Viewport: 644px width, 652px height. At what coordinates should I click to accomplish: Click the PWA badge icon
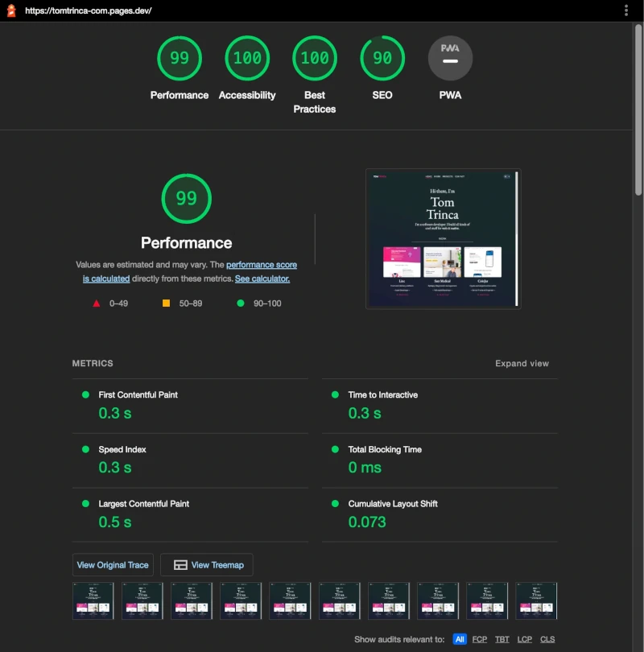450,58
